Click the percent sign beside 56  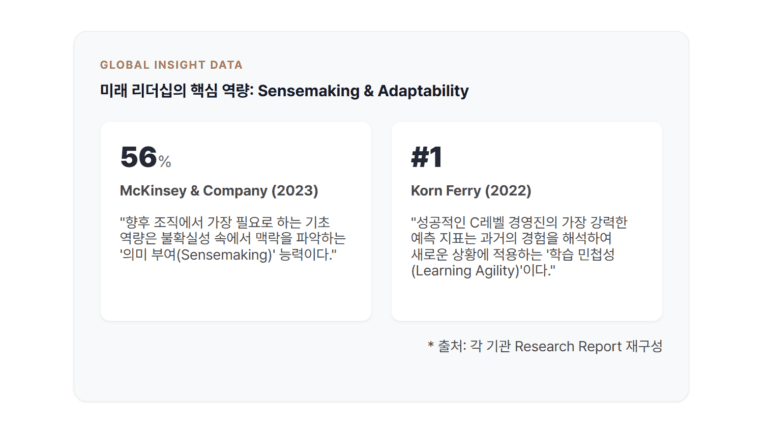[165, 162]
